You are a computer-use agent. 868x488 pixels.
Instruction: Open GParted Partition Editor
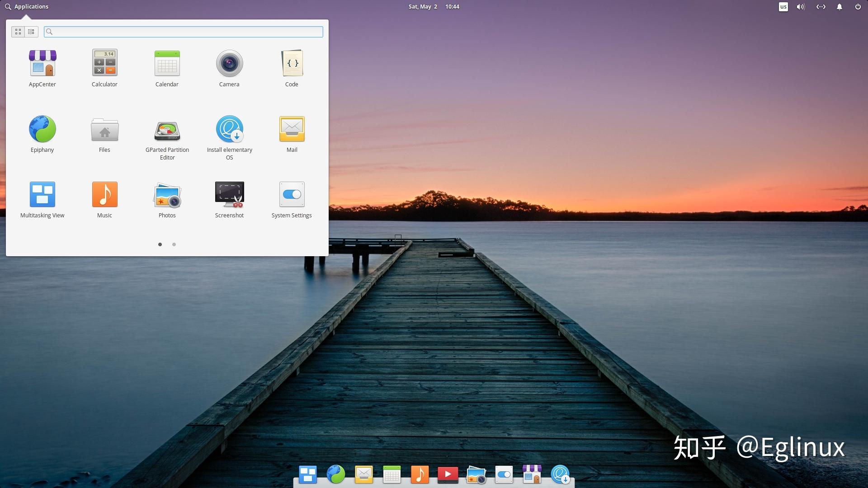click(167, 131)
